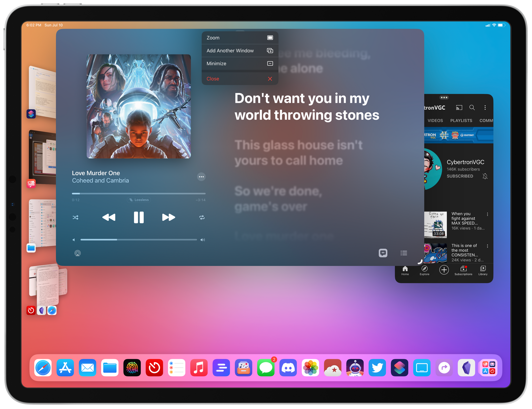Toggle lyrics view button
Screen dimensions: 532x409
click(x=383, y=253)
